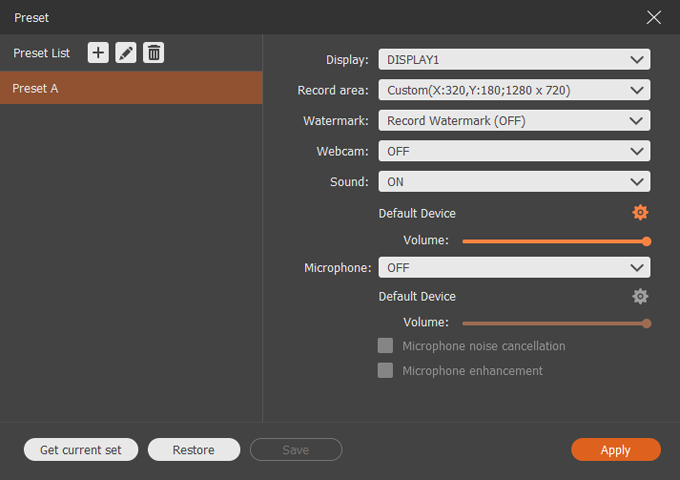Click the Sound volume slider handle
Image resolution: width=680 pixels, height=480 pixels.
pyautogui.click(x=647, y=241)
